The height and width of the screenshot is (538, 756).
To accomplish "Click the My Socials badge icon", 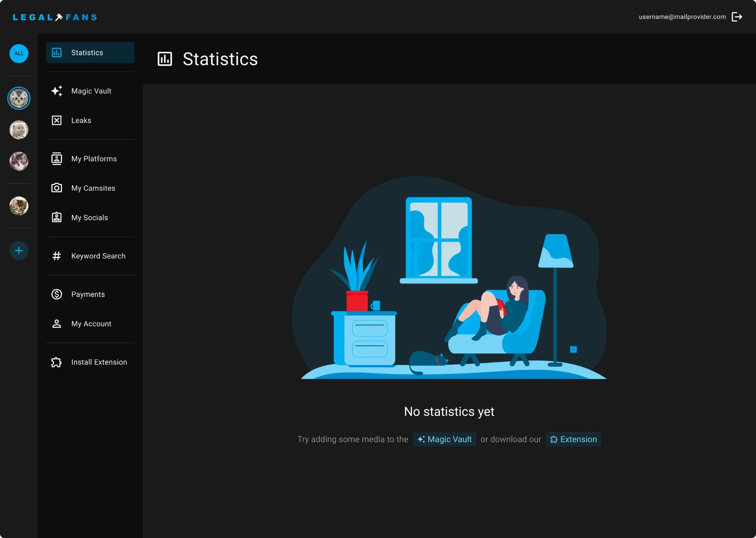I will (57, 217).
